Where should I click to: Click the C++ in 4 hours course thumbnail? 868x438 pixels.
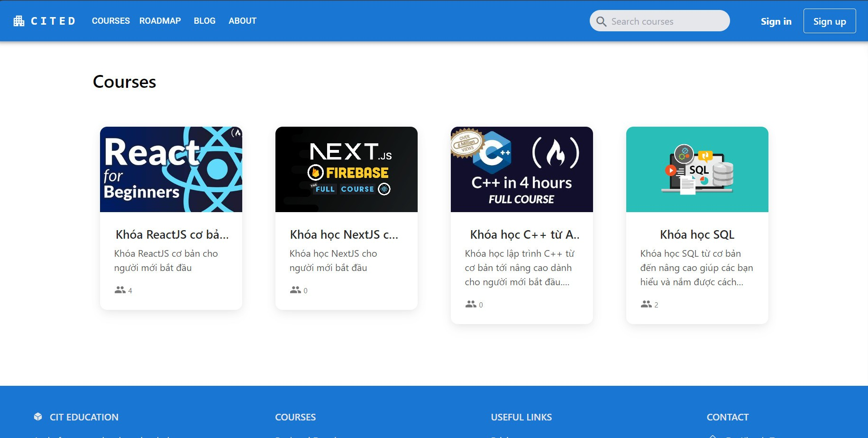521,169
